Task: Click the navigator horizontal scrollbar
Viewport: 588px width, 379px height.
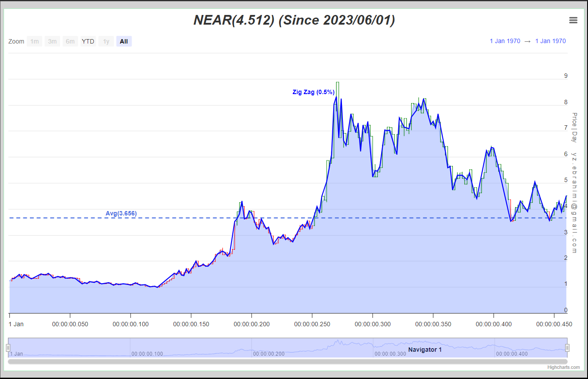Action: tap(288, 361)
